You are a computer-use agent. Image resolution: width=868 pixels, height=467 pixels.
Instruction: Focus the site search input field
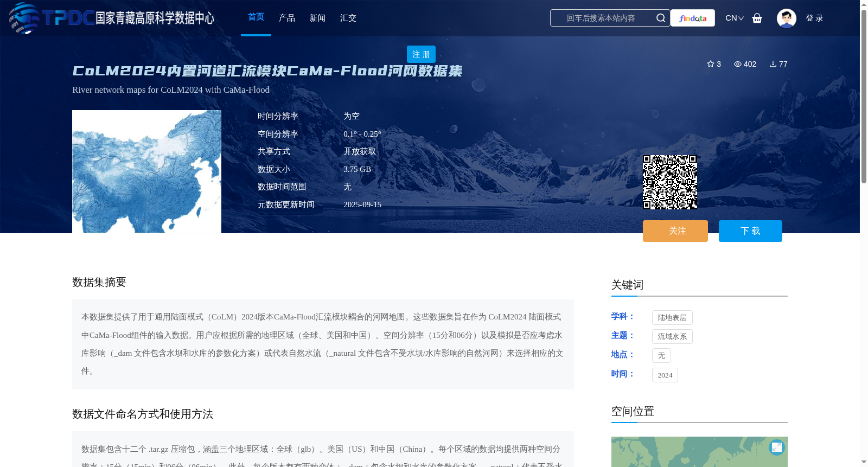(x=601, y=18)
